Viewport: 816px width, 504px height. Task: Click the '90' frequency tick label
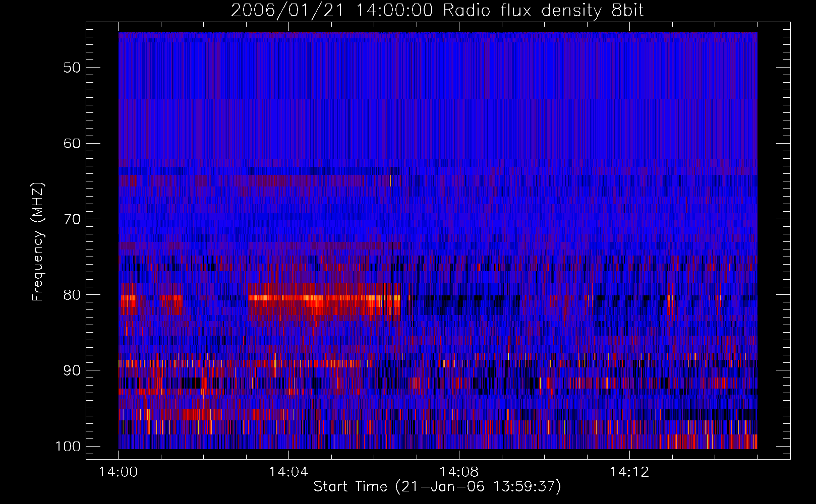click(72, 370)
